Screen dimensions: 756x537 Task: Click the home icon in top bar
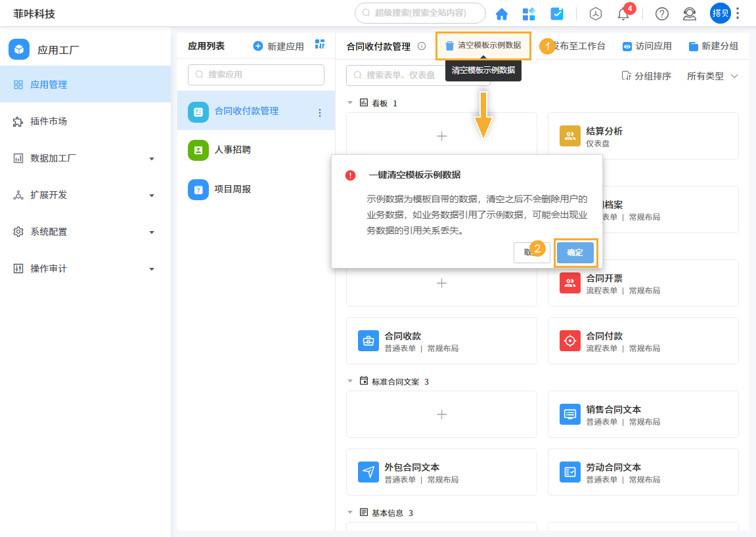[x=501, y=13]
